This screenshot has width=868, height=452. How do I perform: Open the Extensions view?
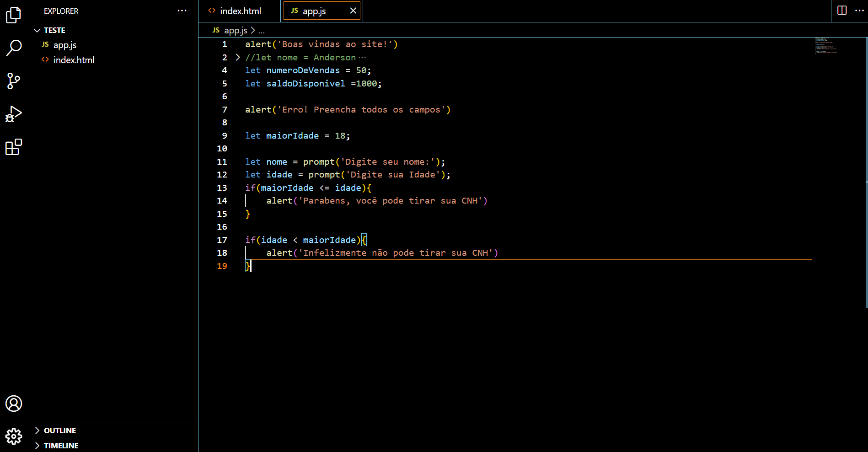[x=14, y=147]
